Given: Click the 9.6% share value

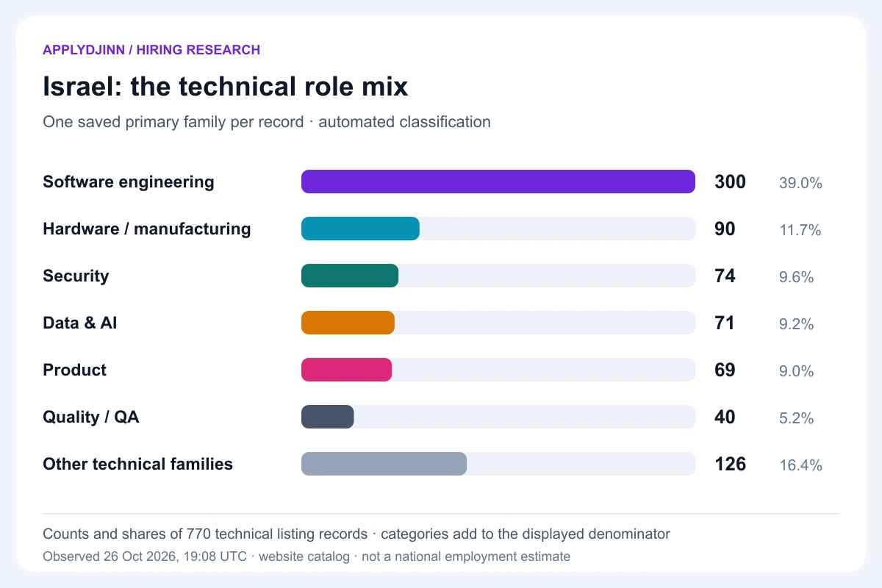Looking at the screenshot, I should [797, 277].
